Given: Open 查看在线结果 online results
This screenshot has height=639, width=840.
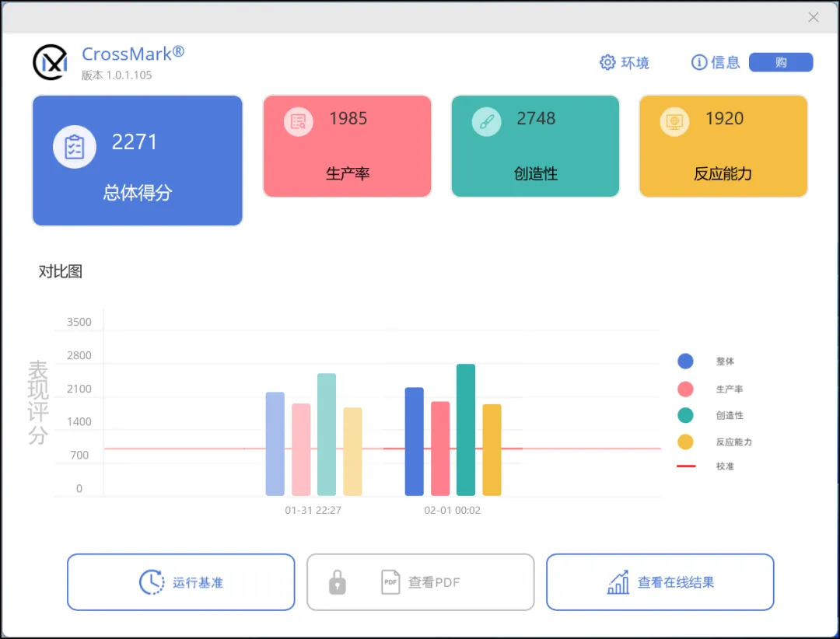Looking at the screenshot, I should [x=660, y=582].
